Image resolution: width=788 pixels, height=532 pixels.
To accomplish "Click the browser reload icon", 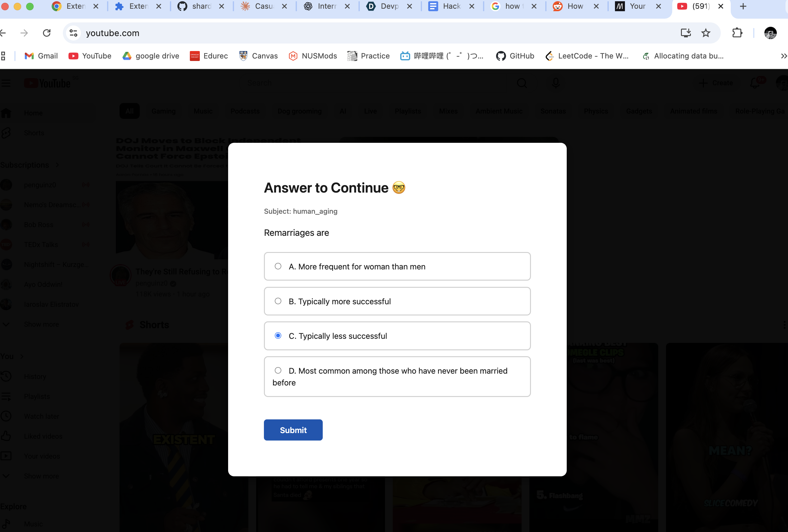I will click(47, 33).
